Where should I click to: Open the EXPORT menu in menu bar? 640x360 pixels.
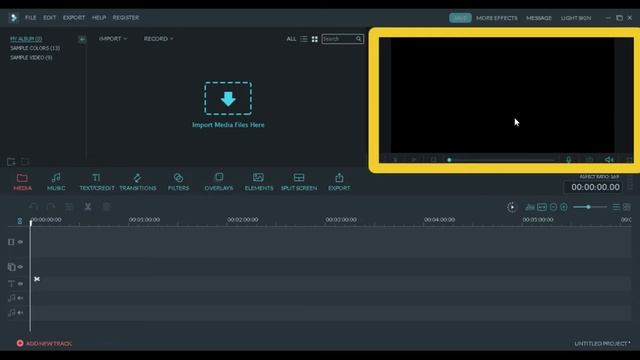point(74,18)
